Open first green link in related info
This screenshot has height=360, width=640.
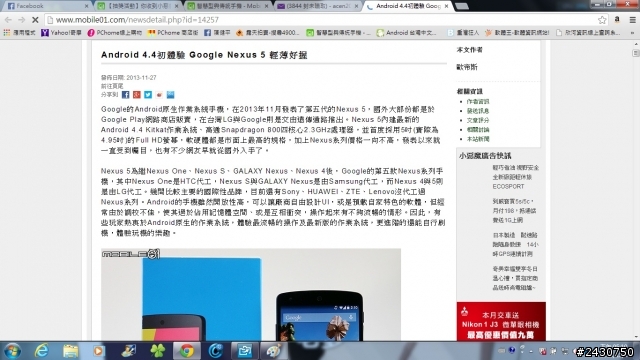478,101
